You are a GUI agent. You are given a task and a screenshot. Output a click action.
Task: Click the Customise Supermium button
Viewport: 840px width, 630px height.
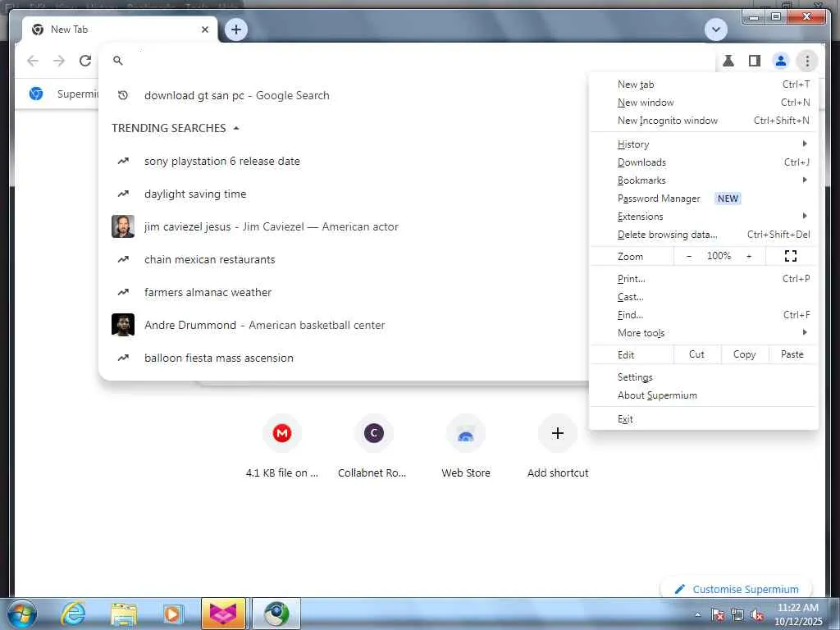pos(737,589)
